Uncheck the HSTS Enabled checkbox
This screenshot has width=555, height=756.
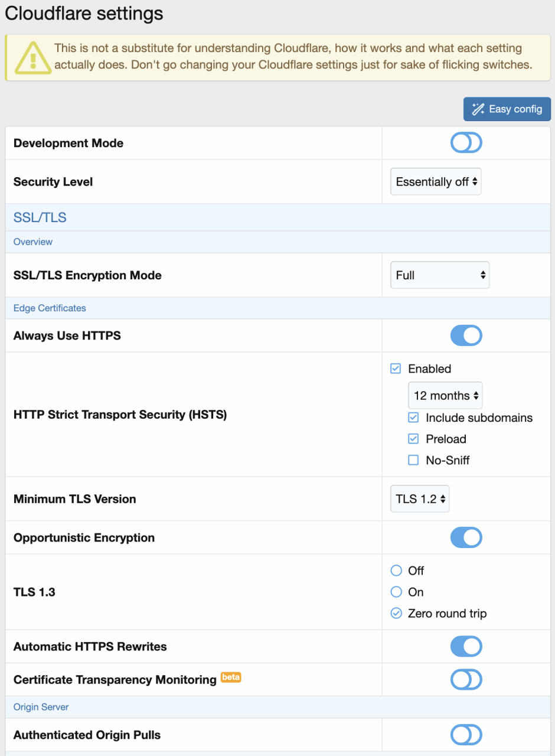396,369
